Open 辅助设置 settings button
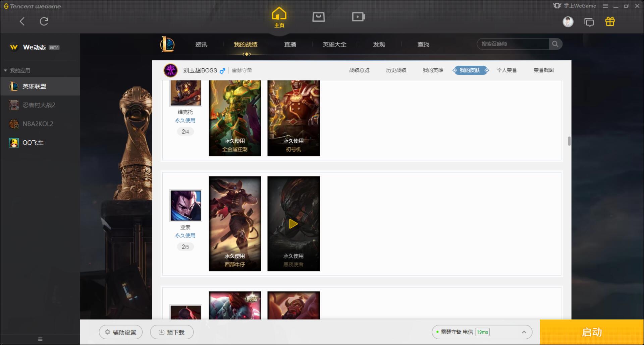Screen dimensions: 644x345 pos(121,332)
